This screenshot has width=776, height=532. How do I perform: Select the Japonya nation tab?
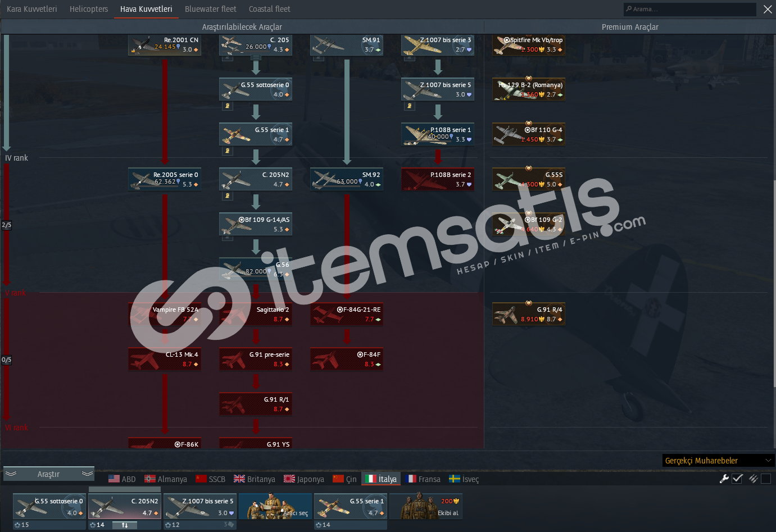[304, 479]
